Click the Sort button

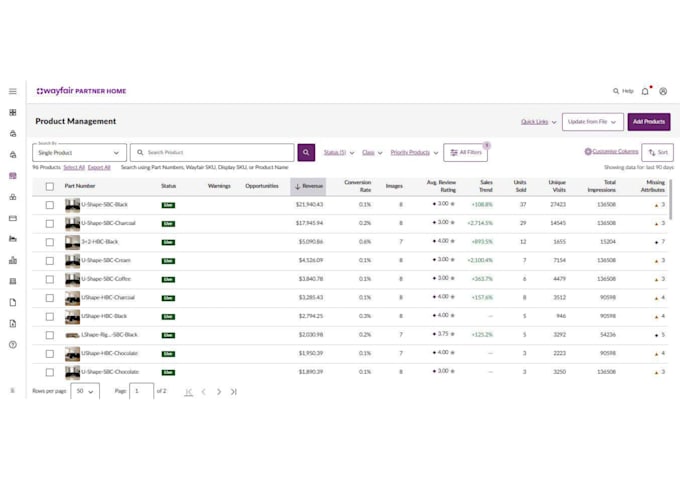click(x=657, y=153)
